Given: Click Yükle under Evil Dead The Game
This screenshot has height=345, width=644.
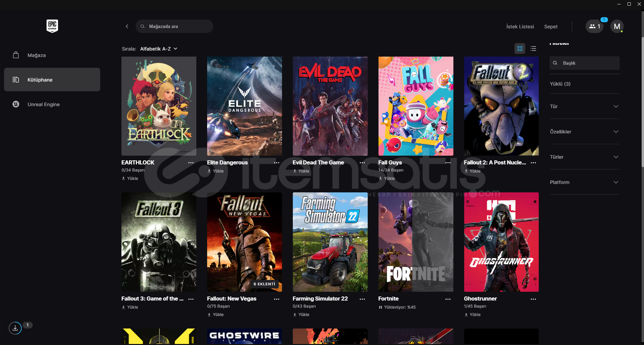Looking at the screenshot, I should 301,171.
